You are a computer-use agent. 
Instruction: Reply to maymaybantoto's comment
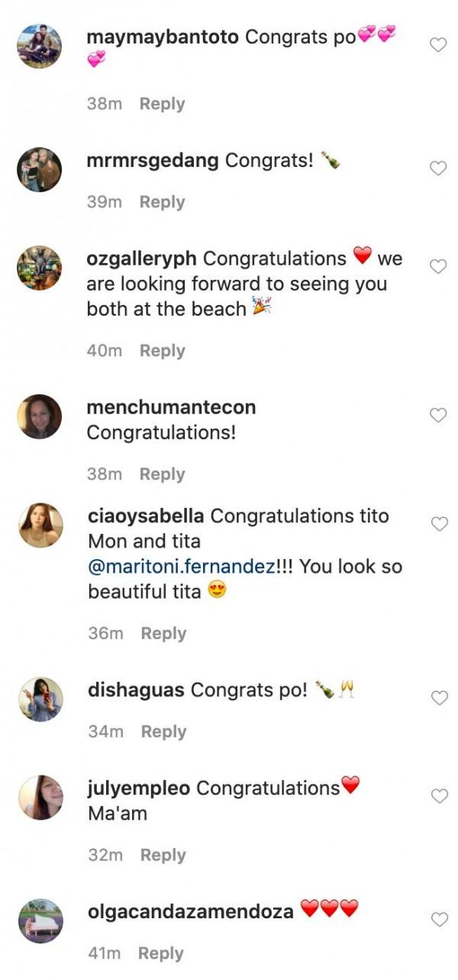[x=162, y=104]
